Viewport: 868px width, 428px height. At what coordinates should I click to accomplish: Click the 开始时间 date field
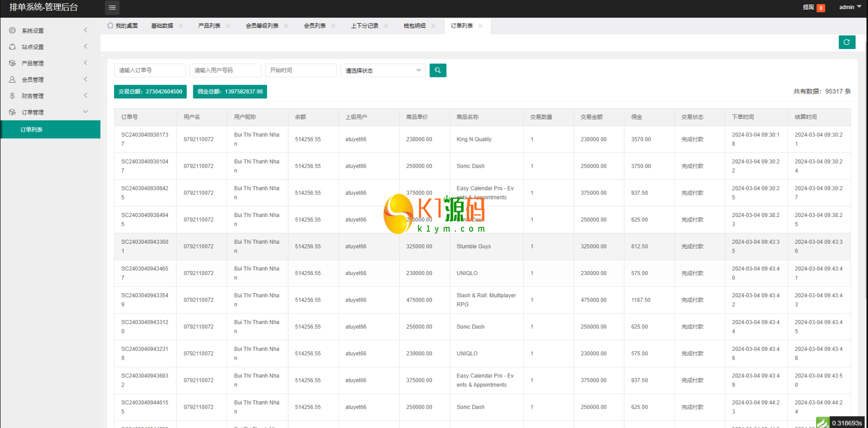point(300,71)
